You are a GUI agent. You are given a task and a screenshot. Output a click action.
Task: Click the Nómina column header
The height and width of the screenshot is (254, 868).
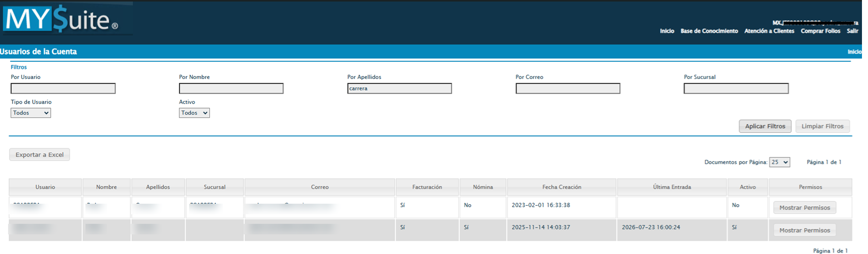click(x=483, y=187)
